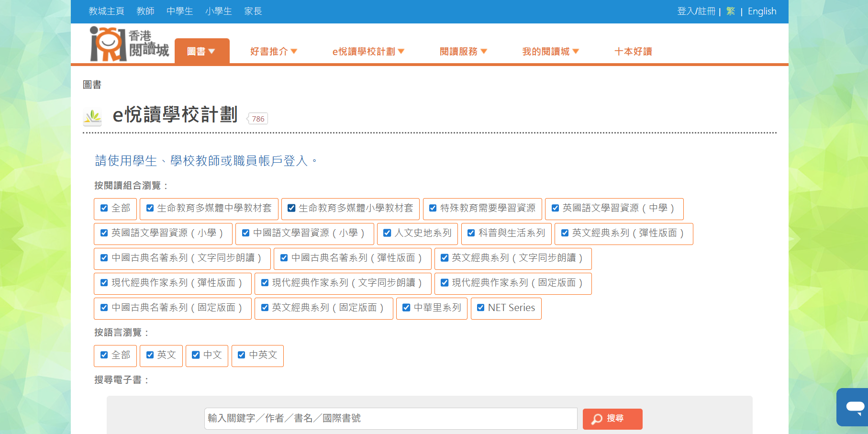Click the magnifier search button 搜尋
The height and width of the screenshot is (434, 868).
612,419
